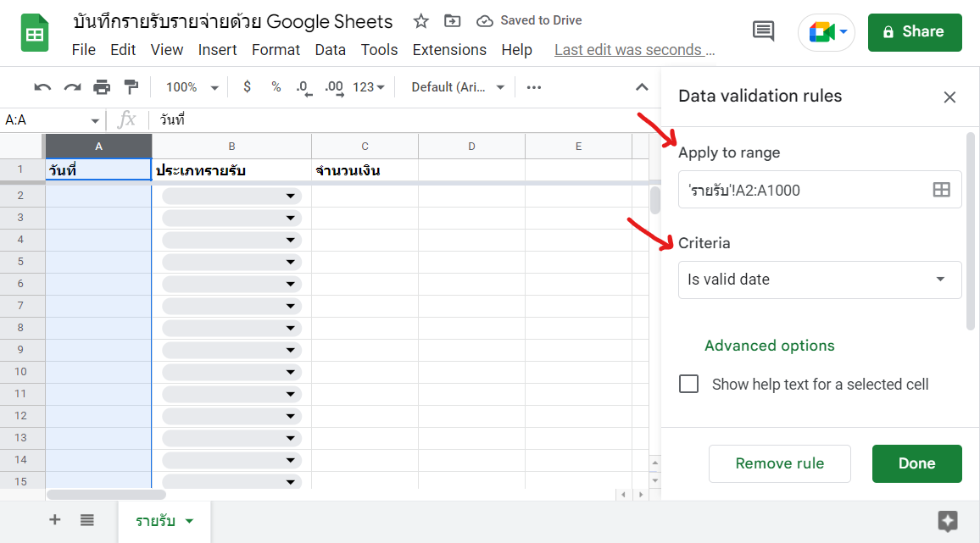980x543 pixels.
Task: Print the spreadsheet
Action: point(102,87)
